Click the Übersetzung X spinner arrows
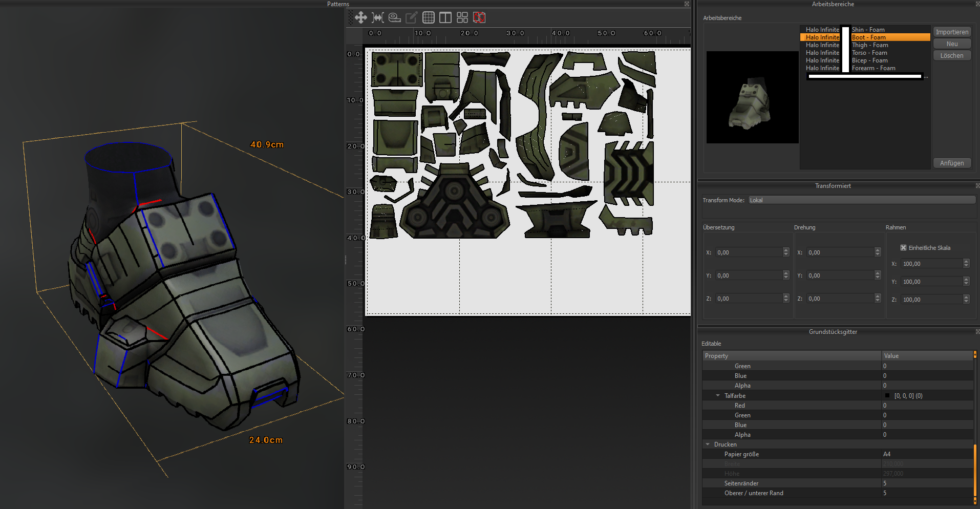 pyautogui.click(x=786, y=252)
